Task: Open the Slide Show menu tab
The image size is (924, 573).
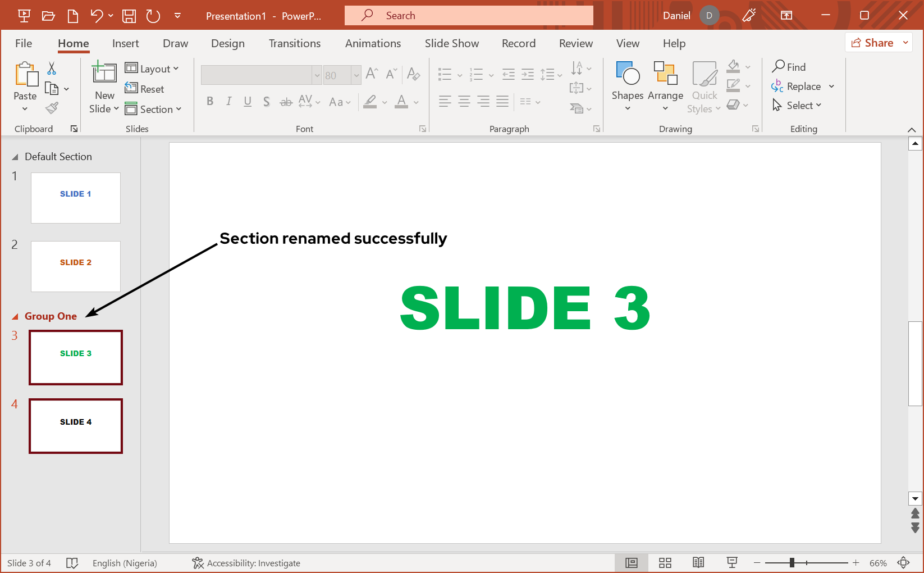Action: 451,43
